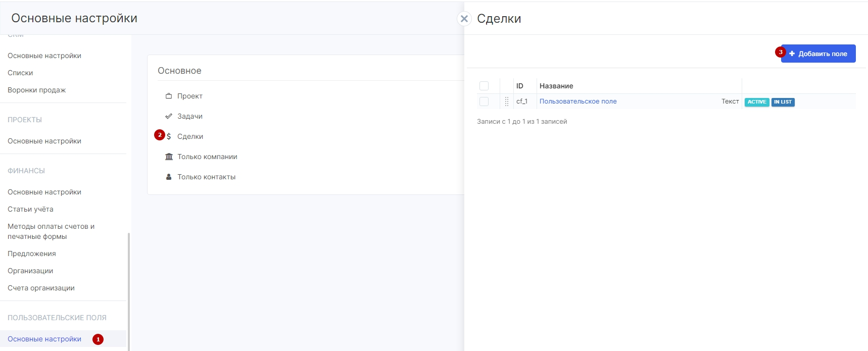Click the sidebar vertical scrollbar
868x351 pixels.
point(129,291)
